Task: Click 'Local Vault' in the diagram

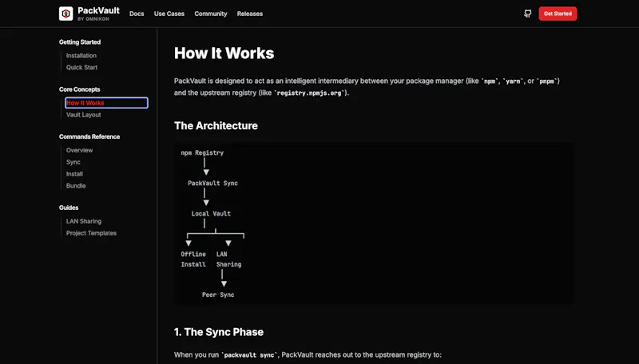Action: (x=211, y=213)
